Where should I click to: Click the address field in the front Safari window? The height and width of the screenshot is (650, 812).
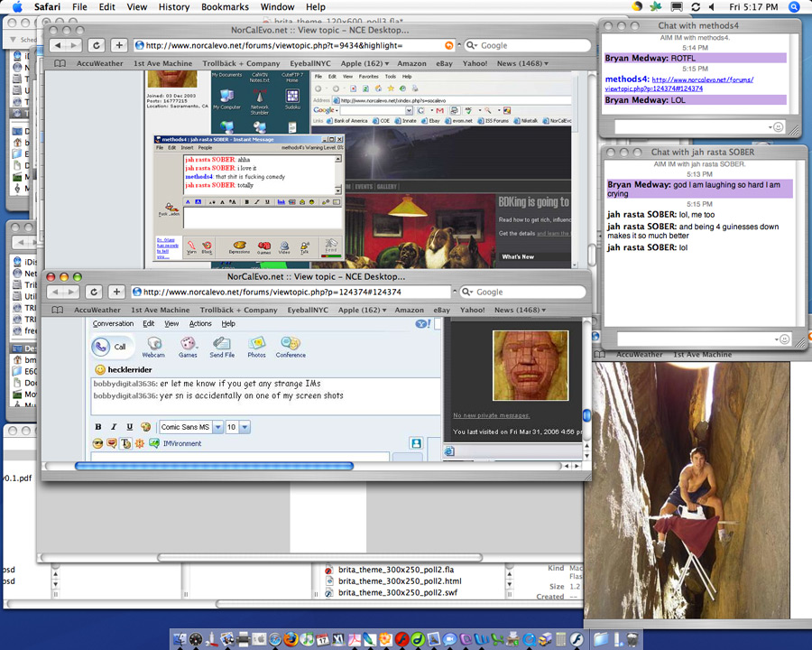[x=291, y=292]
